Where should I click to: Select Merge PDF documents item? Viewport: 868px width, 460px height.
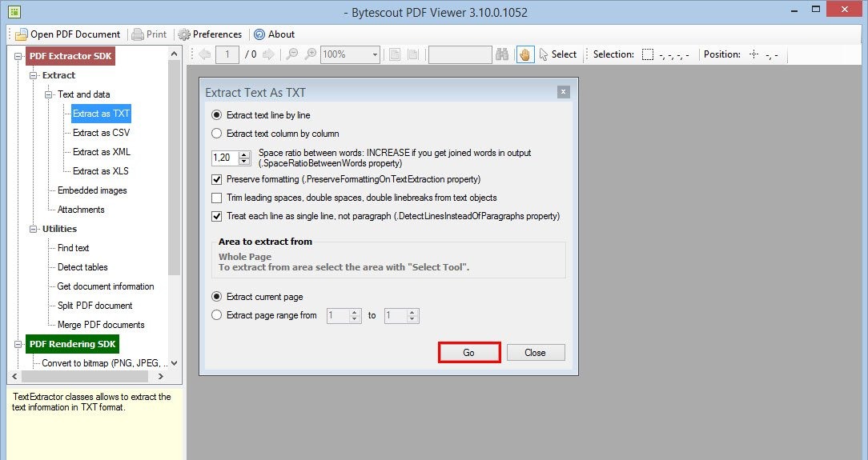[101, 325]
